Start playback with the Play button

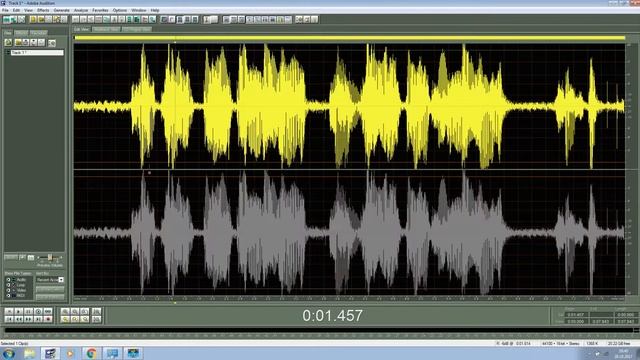point(19,312)
